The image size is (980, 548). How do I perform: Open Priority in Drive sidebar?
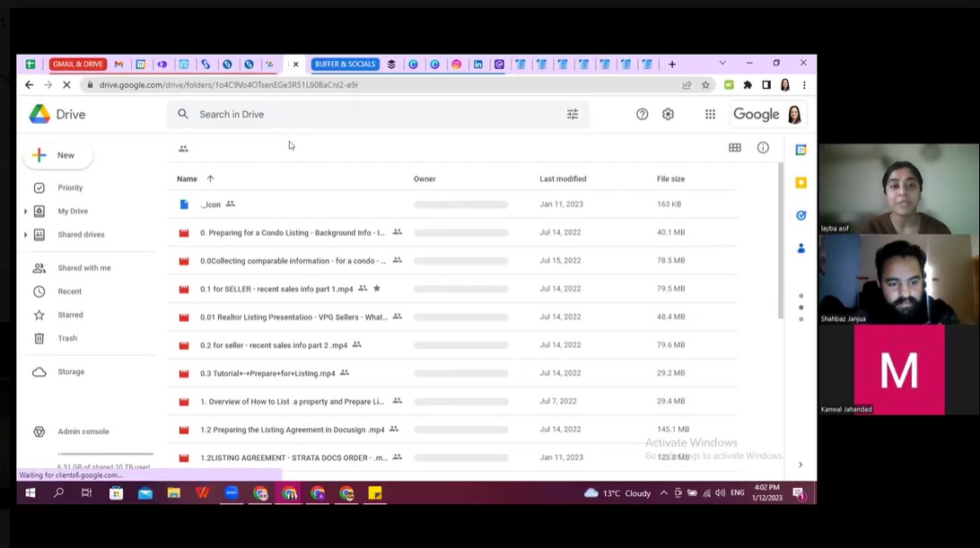tap(70, 187)
